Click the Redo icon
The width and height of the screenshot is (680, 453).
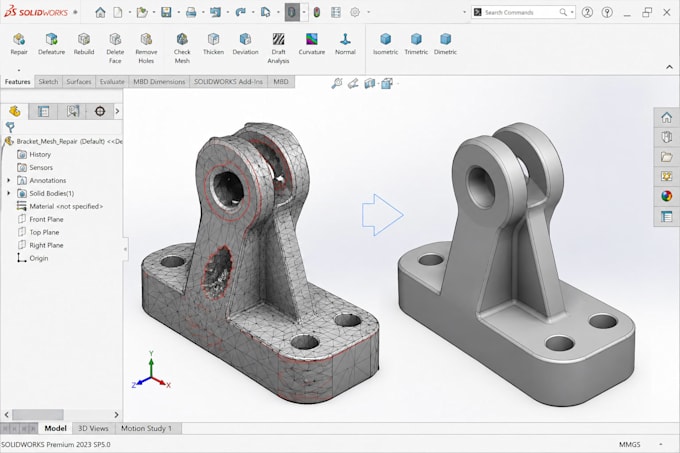[x=240, y=12]
